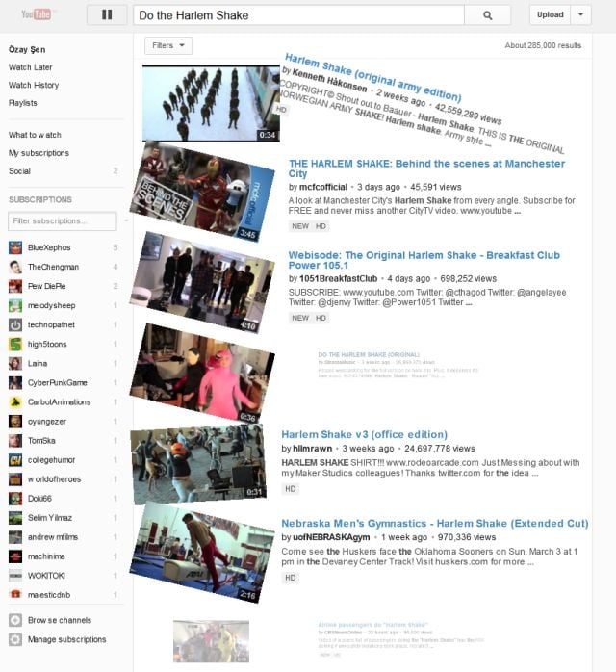Image resolution: width=616 pixels, height=672 pixels.
Task: Select What to watch
Action: [x=35, y=135]
